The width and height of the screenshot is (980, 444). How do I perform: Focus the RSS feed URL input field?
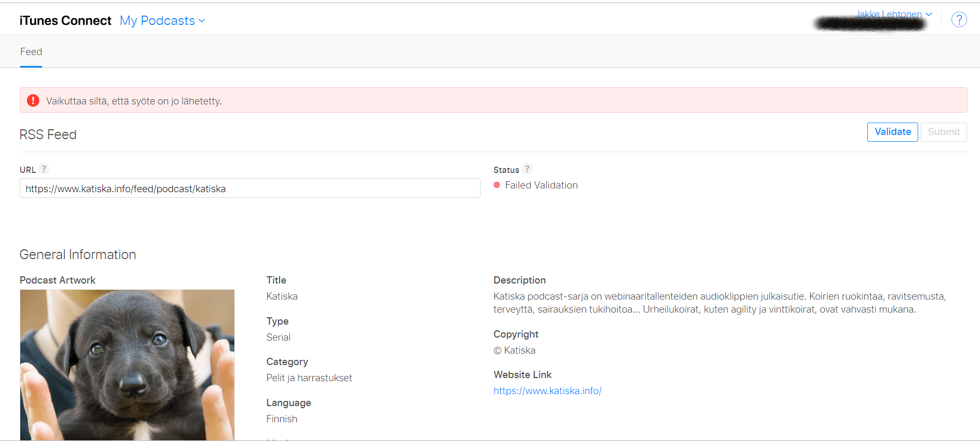pyautogui.click(x=249, y=189)
